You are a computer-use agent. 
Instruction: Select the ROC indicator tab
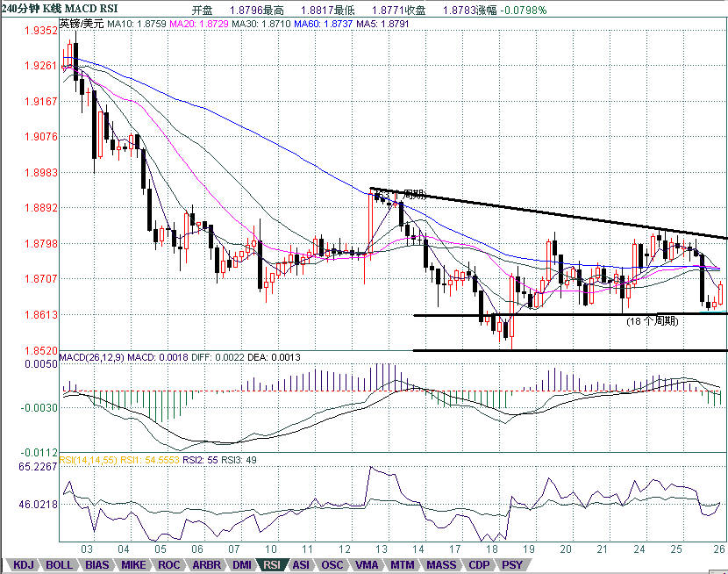click(x=169, y=564)
